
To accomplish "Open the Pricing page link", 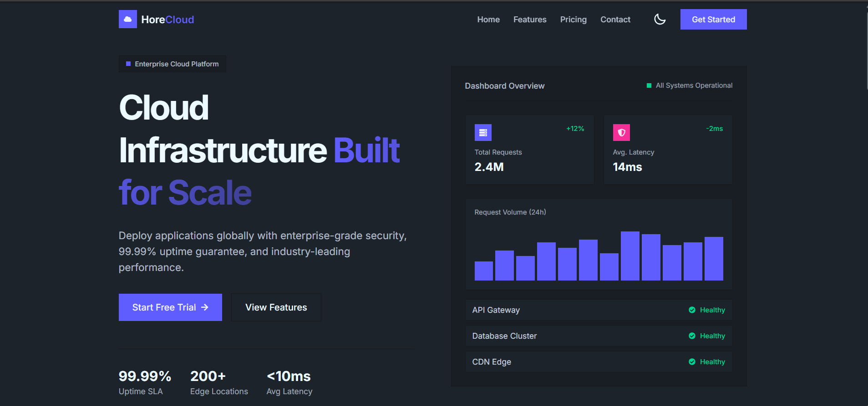I will [x=573, y=20].
